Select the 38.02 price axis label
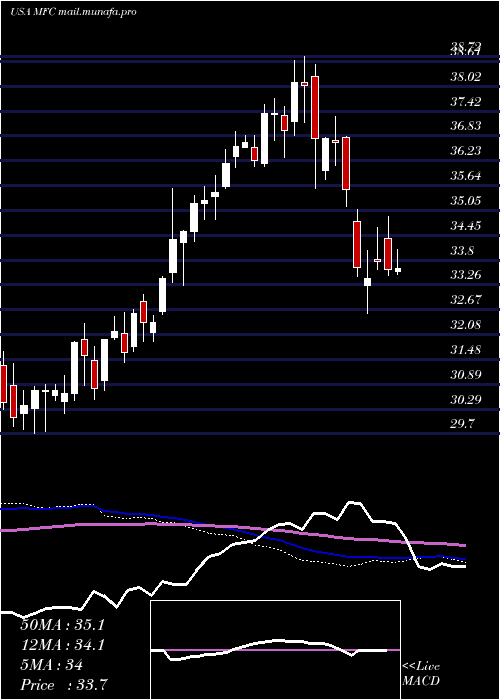This screenshot has width=500, height=700. pos(466,77)
